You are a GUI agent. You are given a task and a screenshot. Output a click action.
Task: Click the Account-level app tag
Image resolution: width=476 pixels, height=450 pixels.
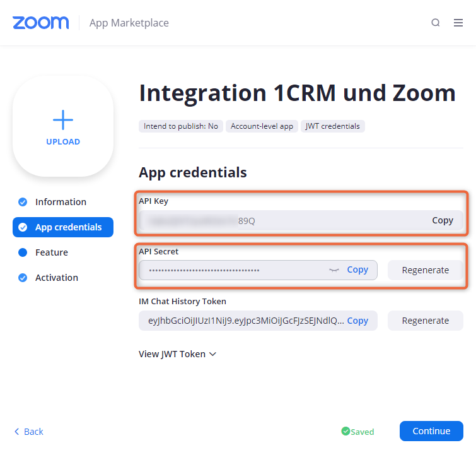262,126
